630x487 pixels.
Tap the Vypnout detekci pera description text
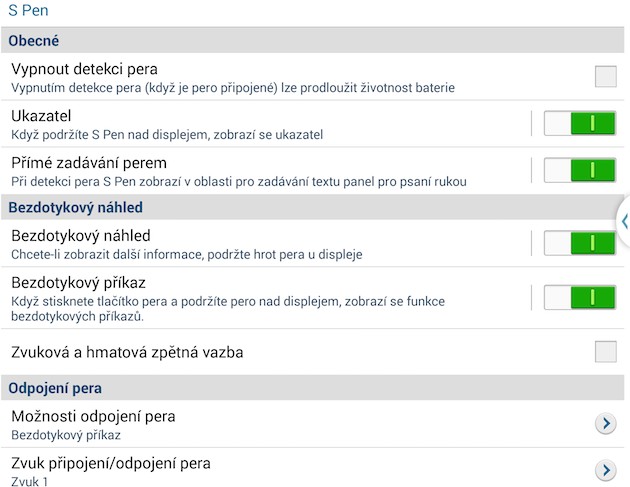(233, 88)
